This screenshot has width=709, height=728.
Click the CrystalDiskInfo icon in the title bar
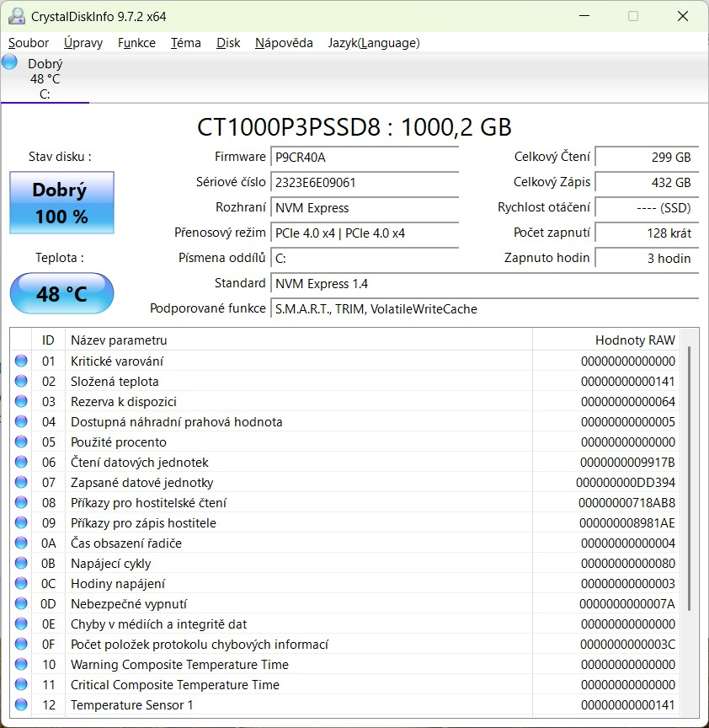click(x=15, y=15)
